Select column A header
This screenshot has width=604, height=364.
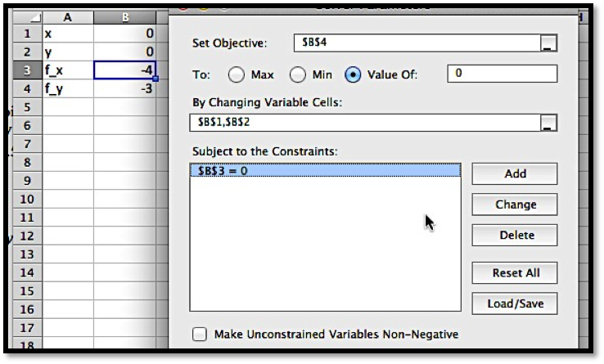tap(68, 17)
